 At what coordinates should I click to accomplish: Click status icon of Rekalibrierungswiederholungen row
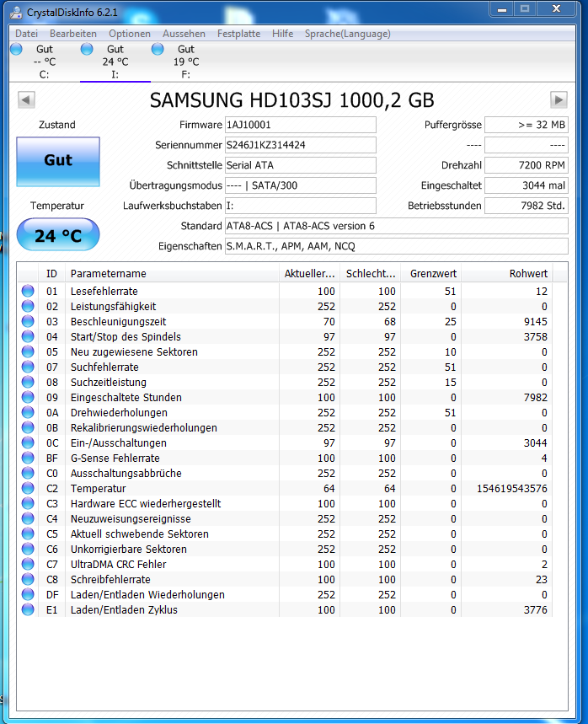coord(28,427)
